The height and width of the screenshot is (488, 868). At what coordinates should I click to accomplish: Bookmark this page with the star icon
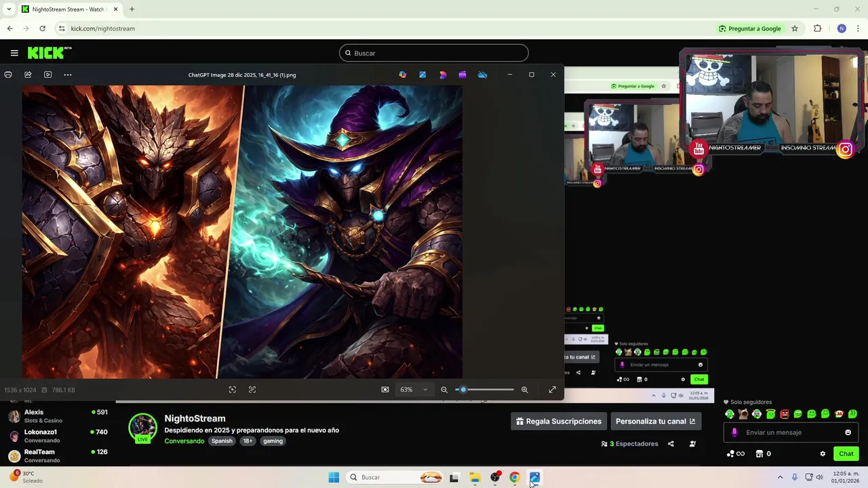pos(795,28)
